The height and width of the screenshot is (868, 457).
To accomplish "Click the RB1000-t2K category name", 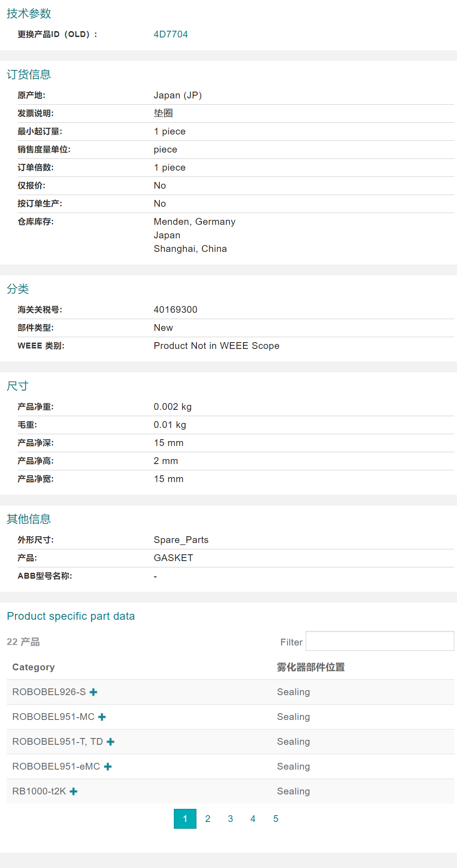I will pos(39,791).
